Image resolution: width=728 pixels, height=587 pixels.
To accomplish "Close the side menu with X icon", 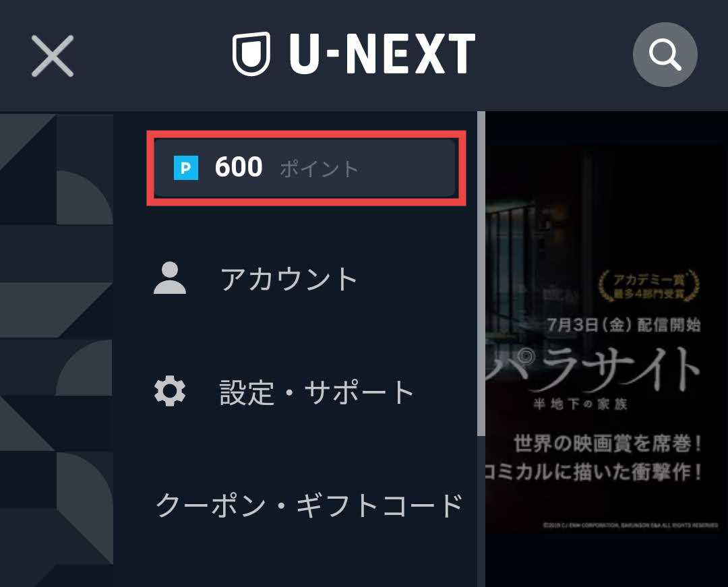I will click(x=53, y=56).
